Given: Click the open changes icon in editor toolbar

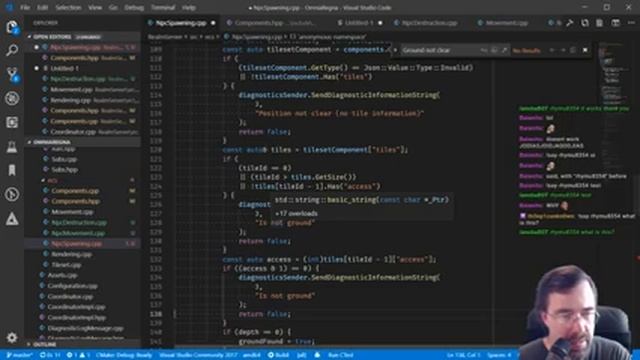Looking at the screenshot, I should tap(585, 23).
